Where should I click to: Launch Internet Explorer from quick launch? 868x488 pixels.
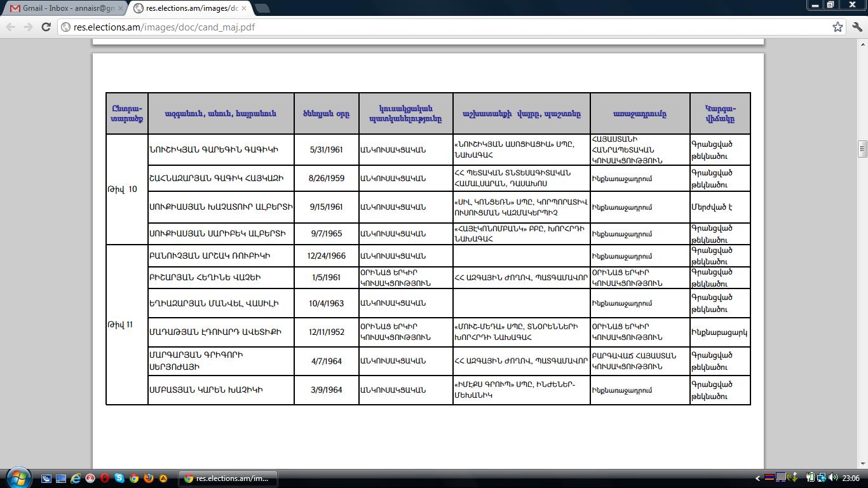pos(76,478)
